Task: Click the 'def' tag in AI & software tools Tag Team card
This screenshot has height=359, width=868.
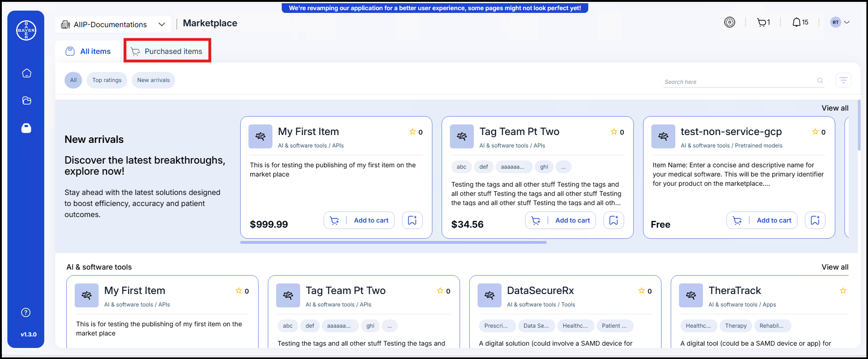Action: coord(310,326)
